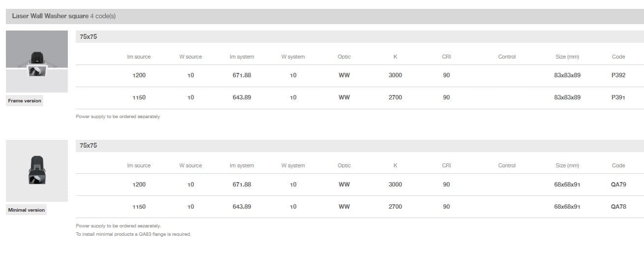Viewport: 644px width, 253px height.
Task: Click size 68x68x91 in the QA78 row
Action: (567, 207)
